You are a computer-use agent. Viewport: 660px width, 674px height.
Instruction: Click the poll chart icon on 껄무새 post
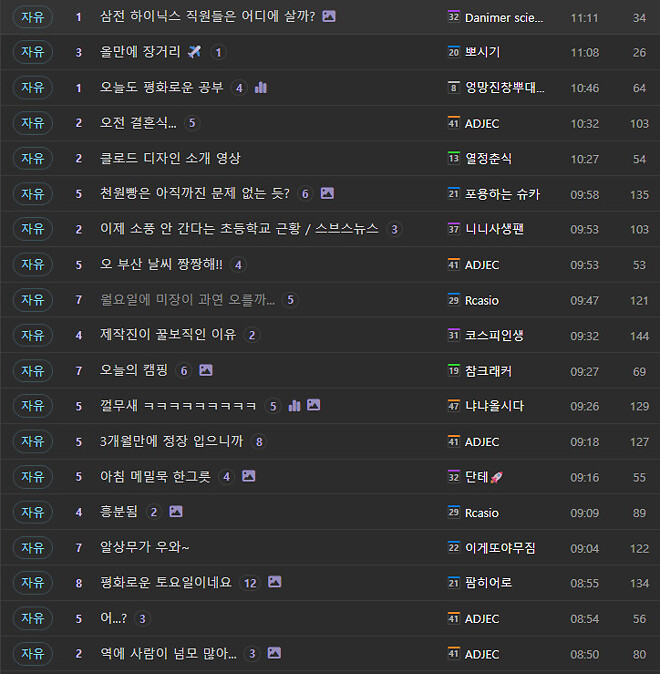294,406
